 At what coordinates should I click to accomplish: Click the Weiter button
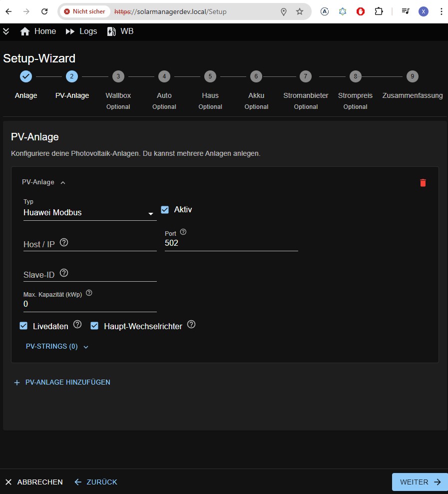420,482
